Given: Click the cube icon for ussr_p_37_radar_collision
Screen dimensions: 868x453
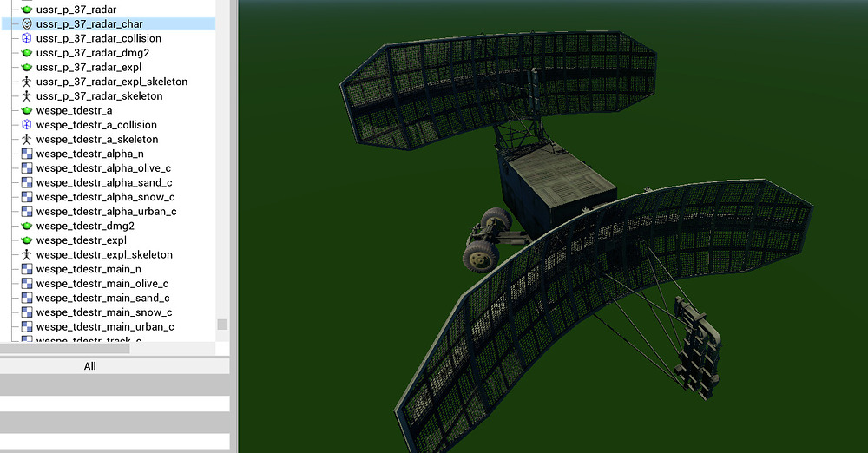Looking at the screenshot, I should (27, 38).
